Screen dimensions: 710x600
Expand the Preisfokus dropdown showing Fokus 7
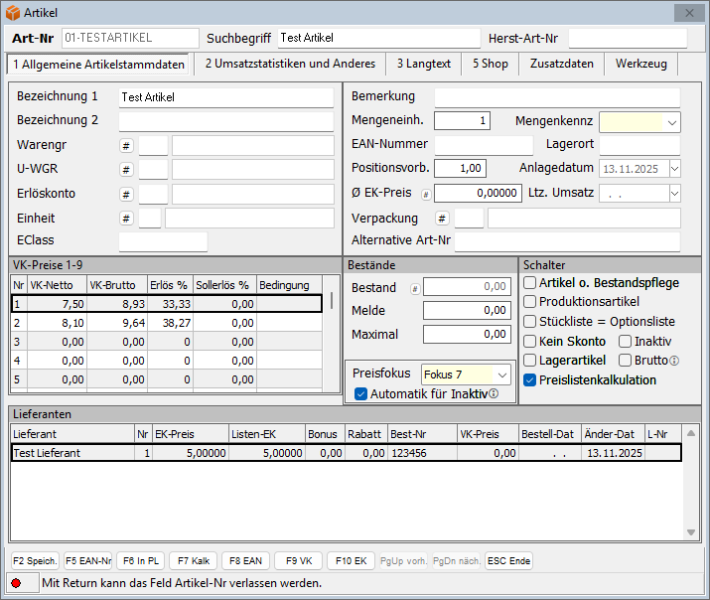[x=502, y=374]
